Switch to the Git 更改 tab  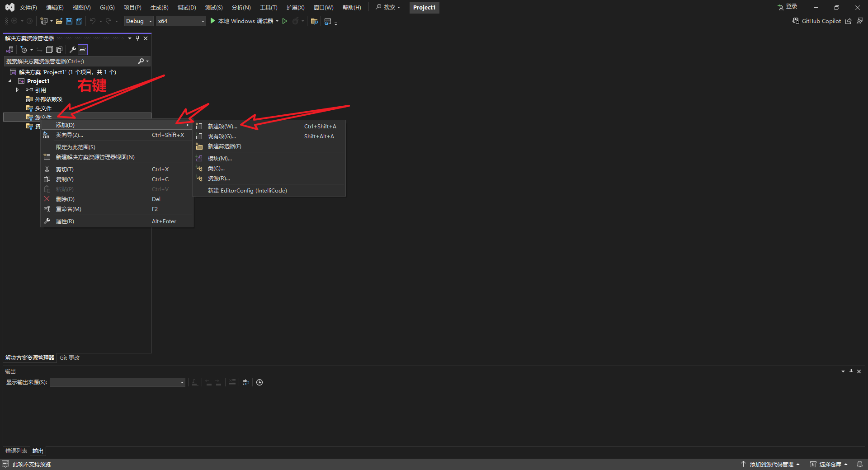[x=70, y=358]
